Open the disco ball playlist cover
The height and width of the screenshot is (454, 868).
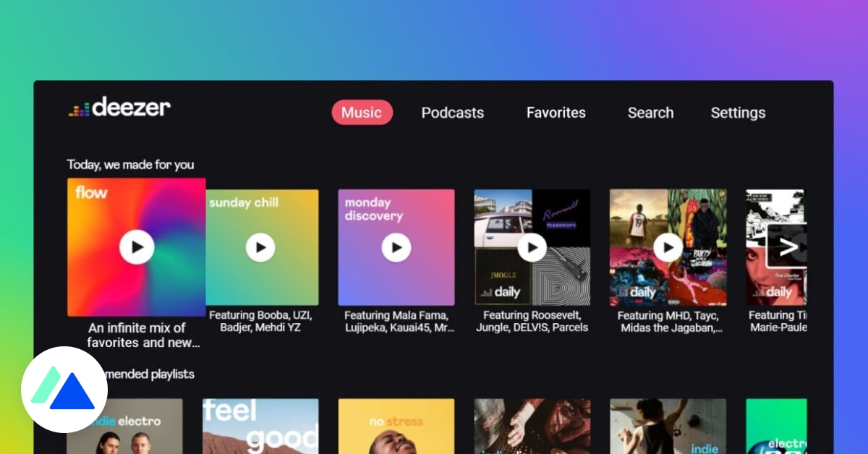pyautogui.click(x=532, y=427)
